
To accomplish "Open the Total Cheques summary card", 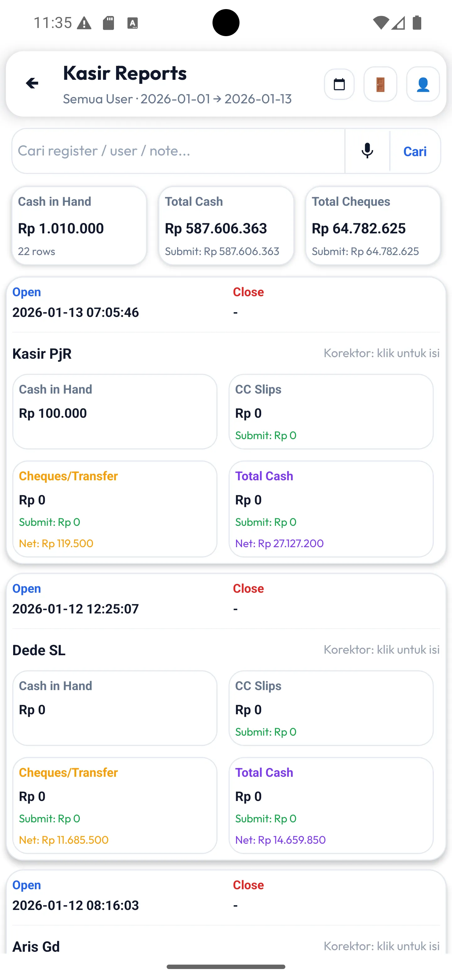I will [373, 226].
